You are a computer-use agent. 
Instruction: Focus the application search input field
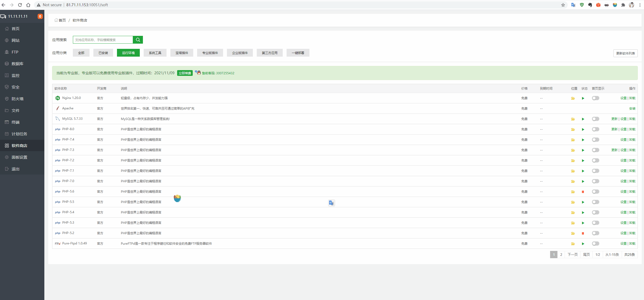coord(103,40)
